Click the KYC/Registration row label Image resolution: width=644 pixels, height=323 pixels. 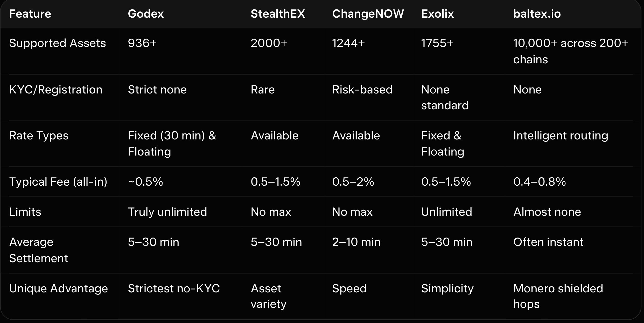[56, 90]
